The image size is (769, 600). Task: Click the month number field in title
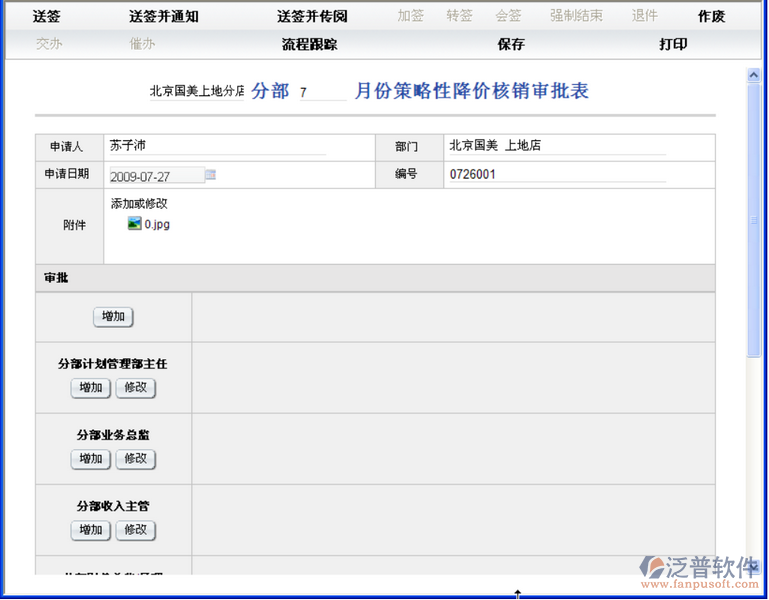322,92
